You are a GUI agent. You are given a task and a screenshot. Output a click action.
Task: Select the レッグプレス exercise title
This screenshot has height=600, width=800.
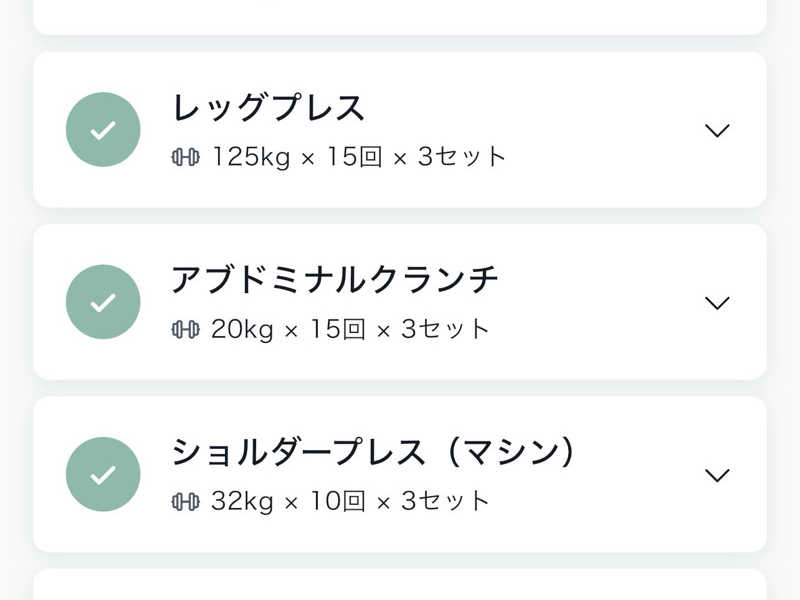[269, 108]
